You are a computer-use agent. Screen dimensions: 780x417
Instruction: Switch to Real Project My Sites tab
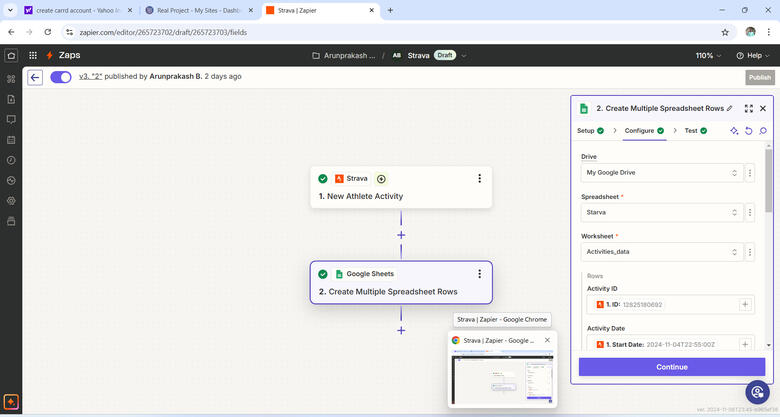(x=199, y=10)
